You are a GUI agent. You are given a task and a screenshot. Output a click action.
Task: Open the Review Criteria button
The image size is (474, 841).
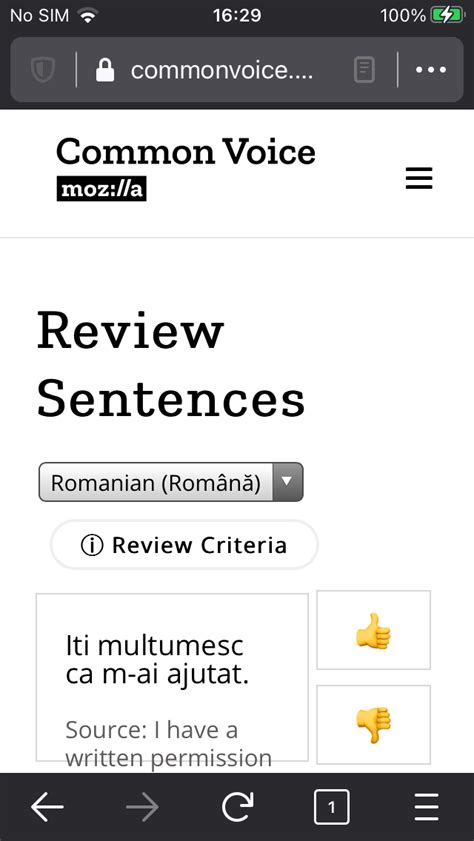[x=184, y=545]
